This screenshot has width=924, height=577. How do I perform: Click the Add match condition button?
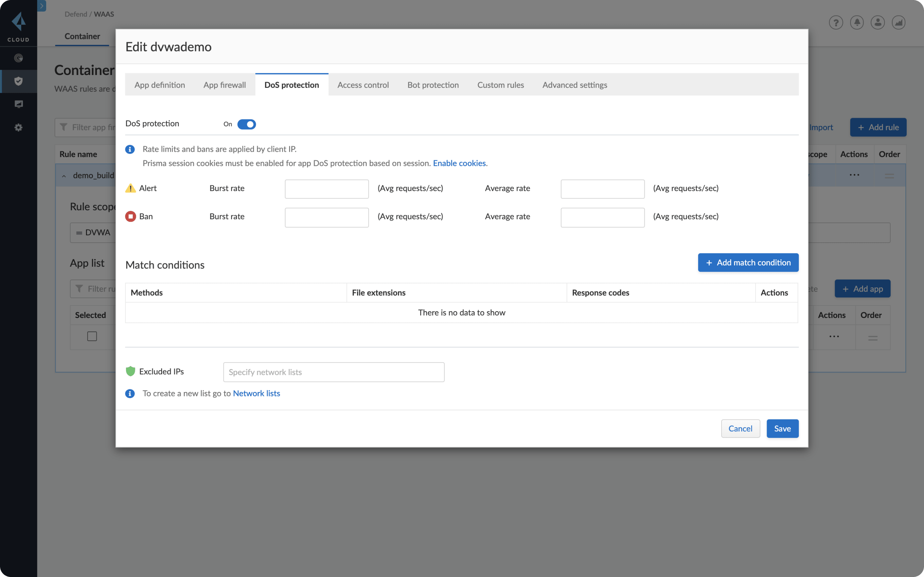pyautogui.click(x=748, y=262)
